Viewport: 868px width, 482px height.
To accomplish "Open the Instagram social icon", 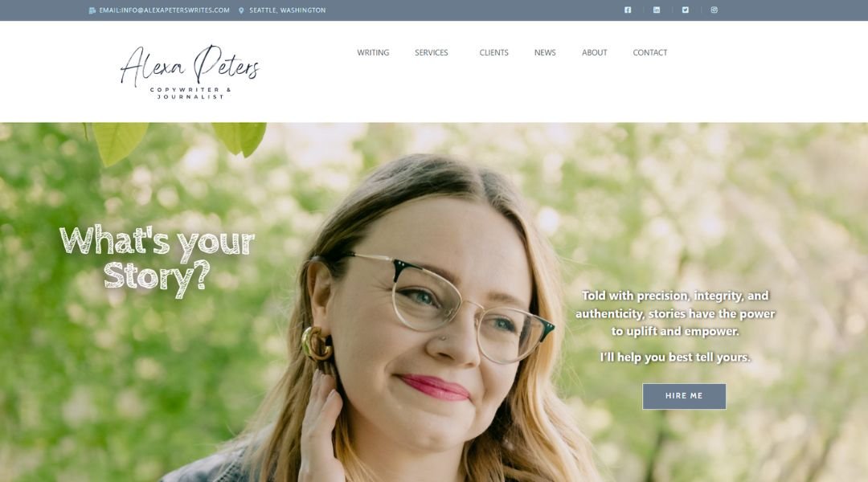I will coord(714,10).
